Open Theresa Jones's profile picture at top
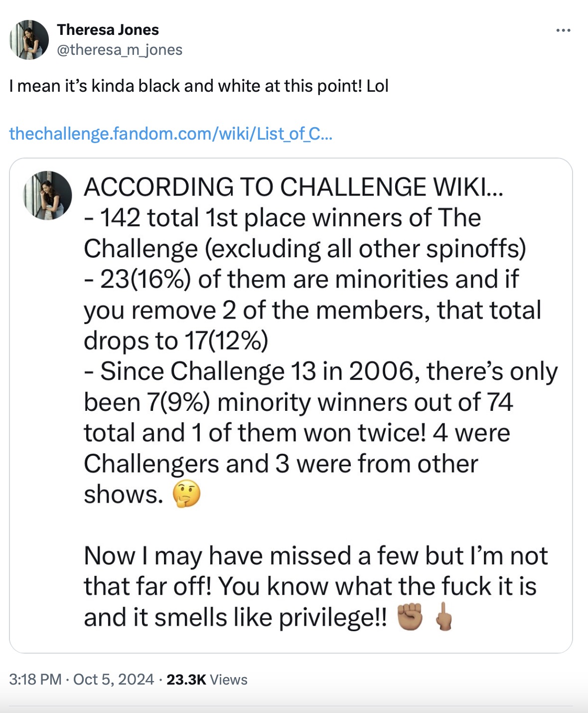588x713 pixels. pos(29,40)
